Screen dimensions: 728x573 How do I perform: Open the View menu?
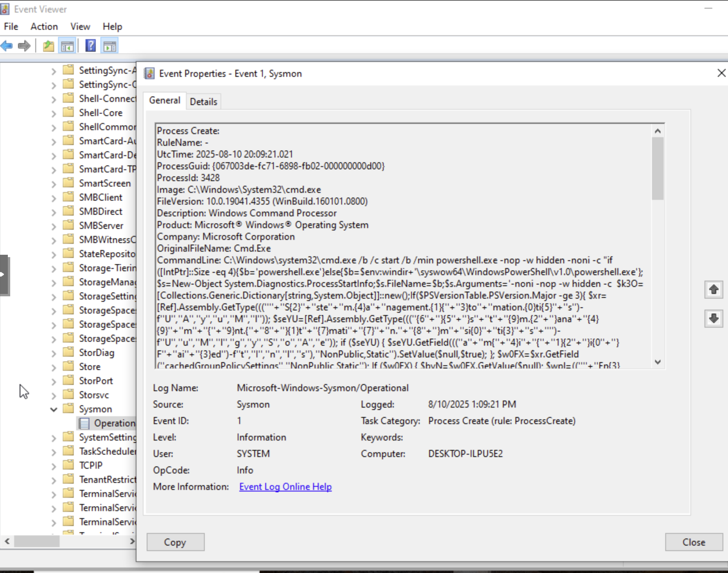click(x=80, y=27)
